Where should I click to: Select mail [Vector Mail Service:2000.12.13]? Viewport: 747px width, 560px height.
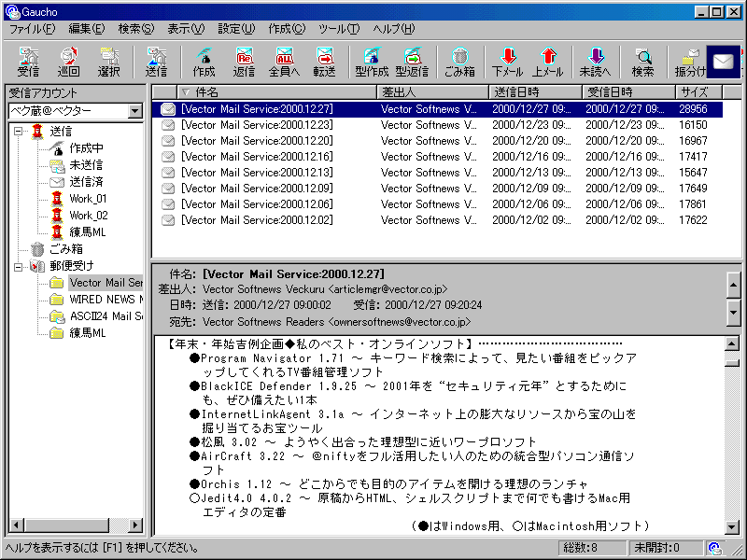pyautogui.click(x=258, y=173)
